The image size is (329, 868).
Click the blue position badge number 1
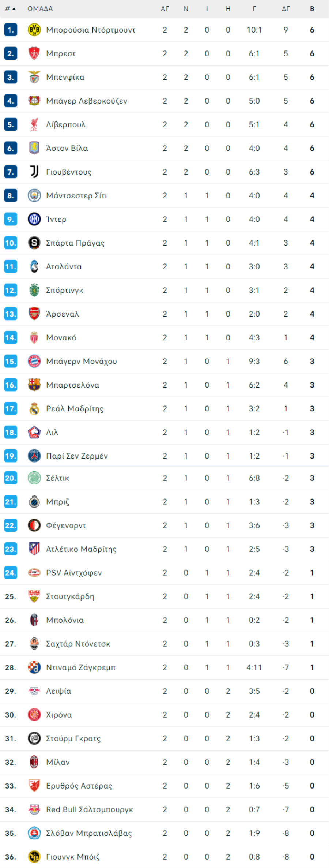(x=11, y=30)
